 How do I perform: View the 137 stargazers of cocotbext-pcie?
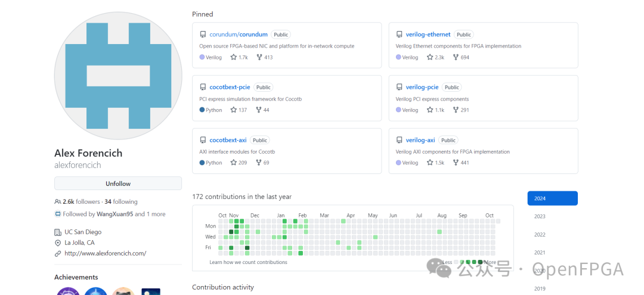coord(239,110)
